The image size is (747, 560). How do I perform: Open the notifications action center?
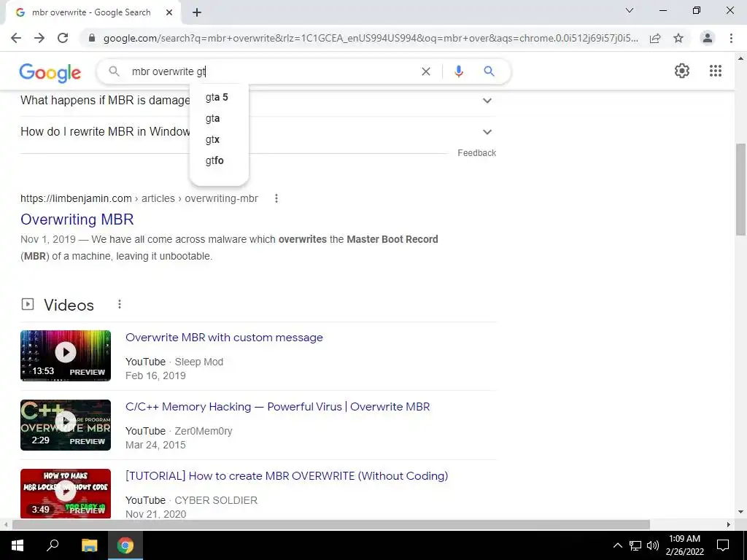pyautogui.click(x=723, y=545)
